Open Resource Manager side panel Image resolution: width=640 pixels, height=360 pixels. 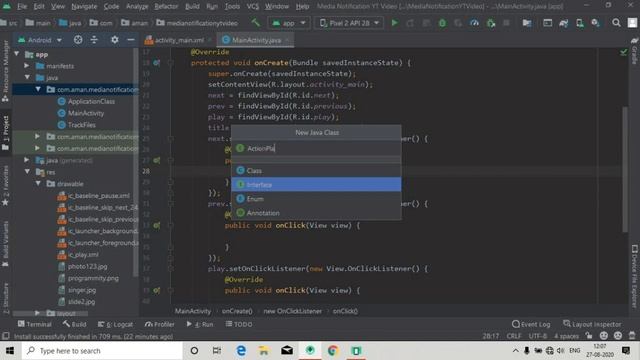[x=5, y=70]
